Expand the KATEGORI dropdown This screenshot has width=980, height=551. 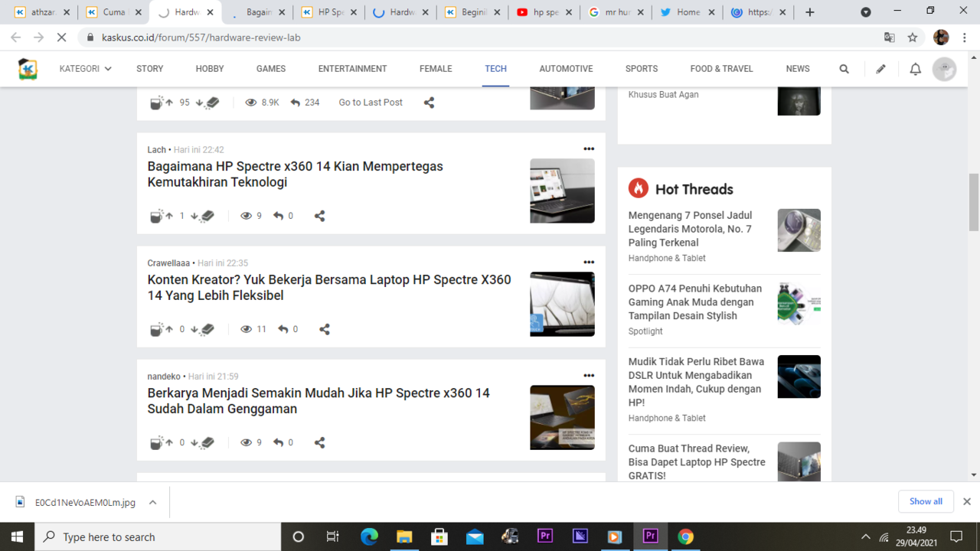tap(86, 69)
